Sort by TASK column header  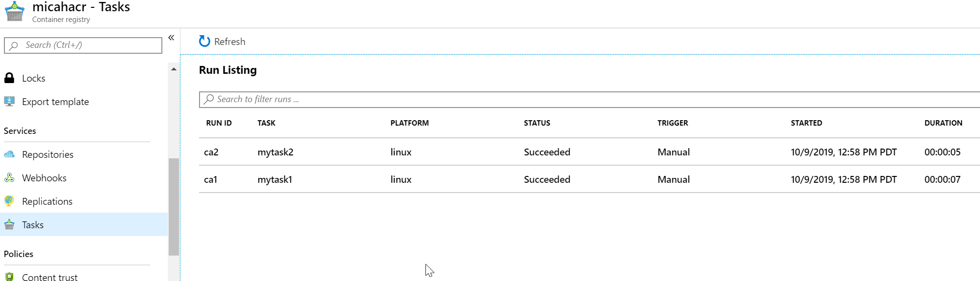pyautogui.click(x=267, y=123)
